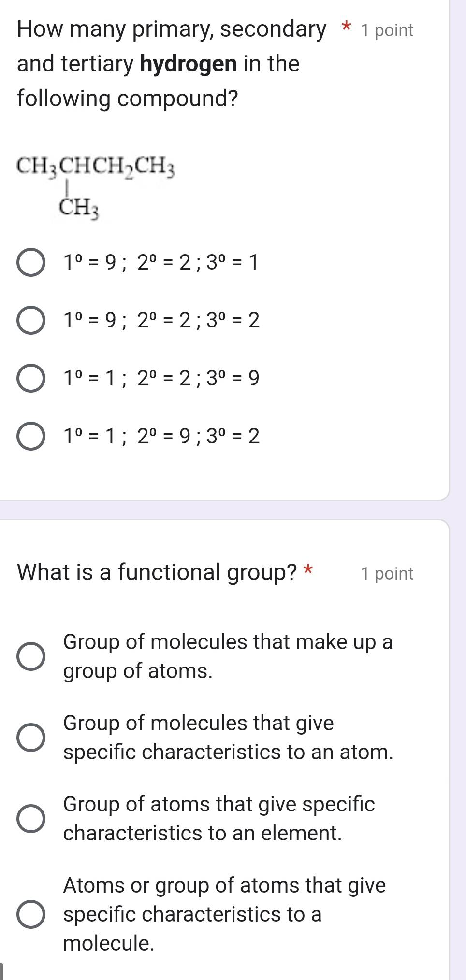Select radio button for 1º=9; 2º=2; 3º=2
The width and height of the screenshot is (466, 980).
pyautogui.click(x=31, y=320)
